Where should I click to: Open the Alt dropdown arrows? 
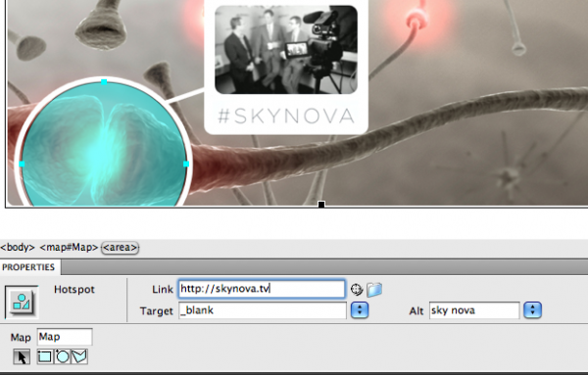click(x=532, y=310)
